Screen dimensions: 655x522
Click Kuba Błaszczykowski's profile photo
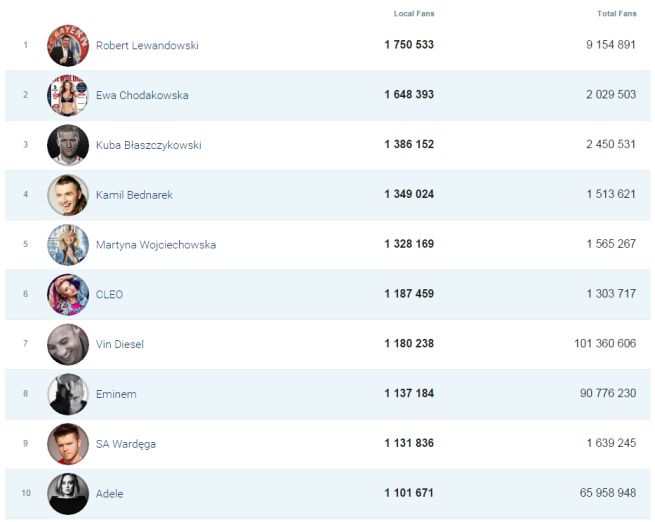[x=68, y=145]
